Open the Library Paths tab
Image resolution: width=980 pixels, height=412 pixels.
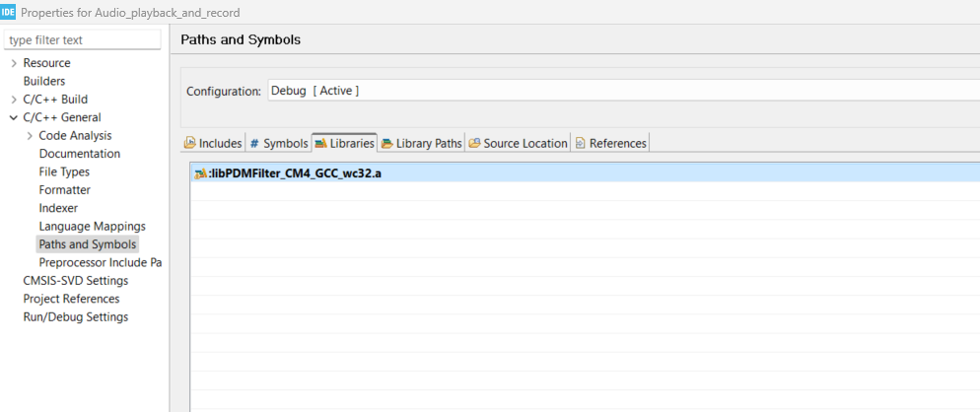coord(421,143)
